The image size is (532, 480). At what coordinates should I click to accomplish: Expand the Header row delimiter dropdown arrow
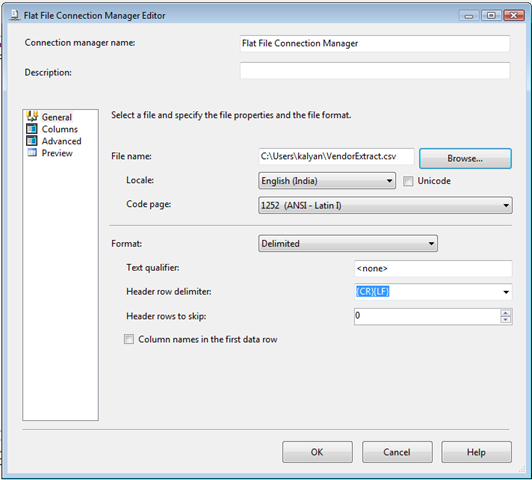[x=506, y=292]
